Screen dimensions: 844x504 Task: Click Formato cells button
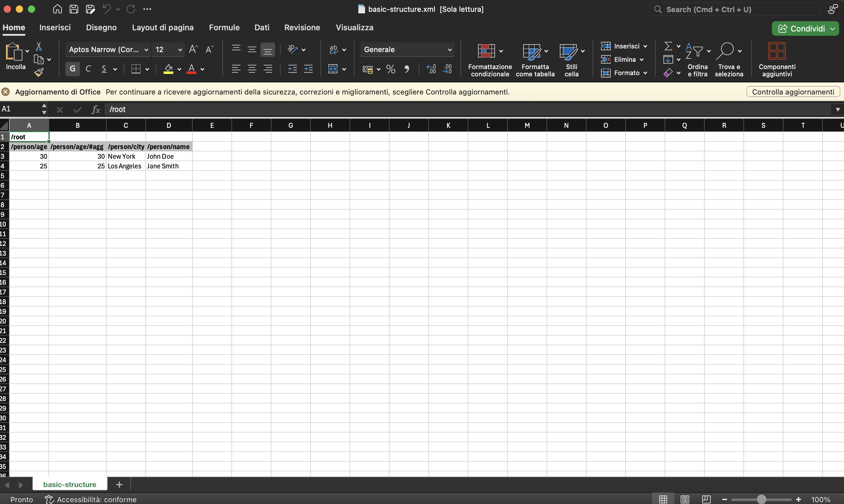click(623, 73)
